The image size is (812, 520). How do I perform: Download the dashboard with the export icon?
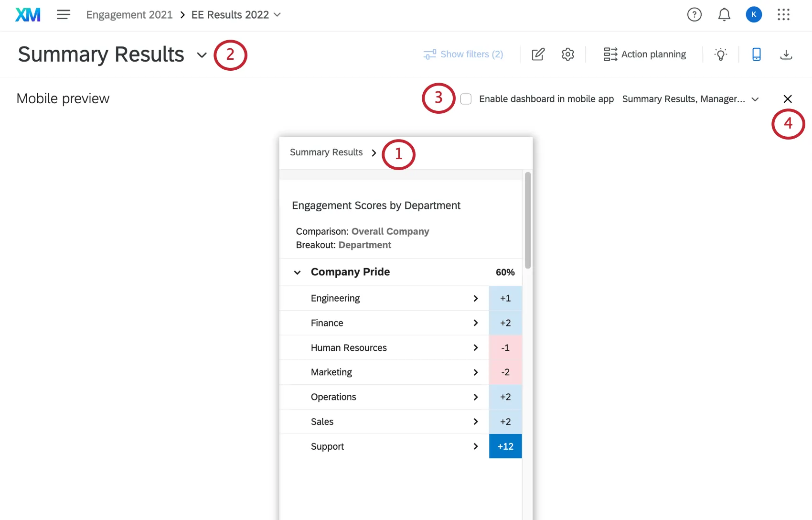tap(786, 54)
